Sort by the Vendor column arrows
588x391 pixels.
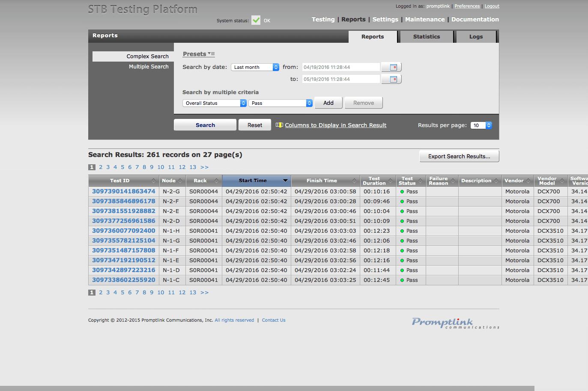point(528,181)
